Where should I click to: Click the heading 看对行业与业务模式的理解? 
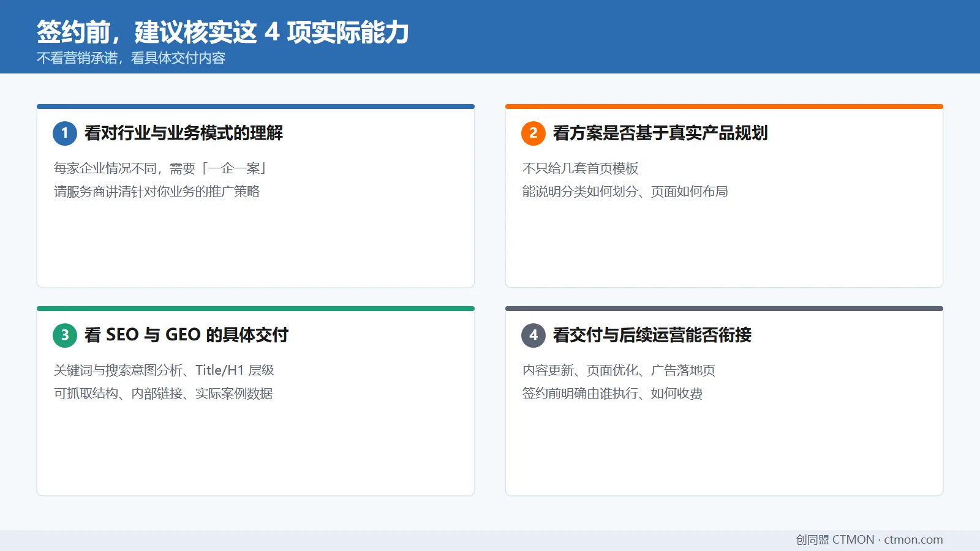pyautogui.click(x=184, y=133)
